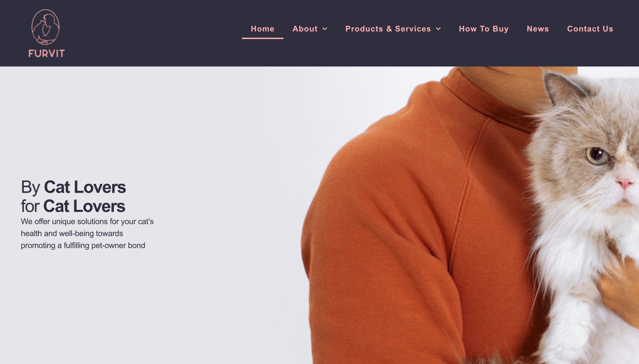Image resolution: width=639 pixels, height=364 pixels.
Task: Go to the How To Buy page
Action: coord(483,29)
